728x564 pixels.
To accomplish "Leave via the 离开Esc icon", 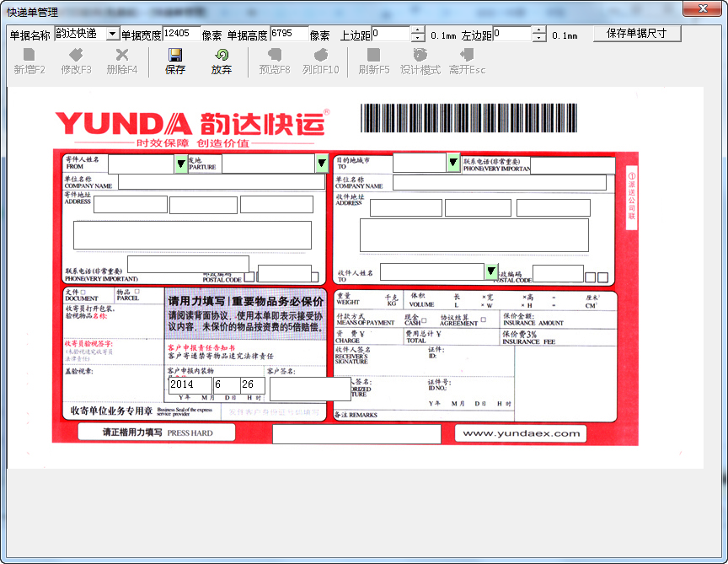I will pos(467,61).
